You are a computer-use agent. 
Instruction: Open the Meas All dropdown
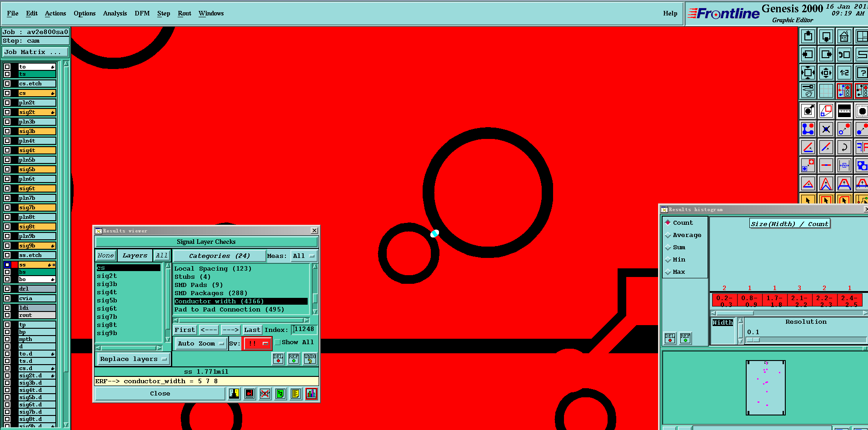(x=304, y=256)
